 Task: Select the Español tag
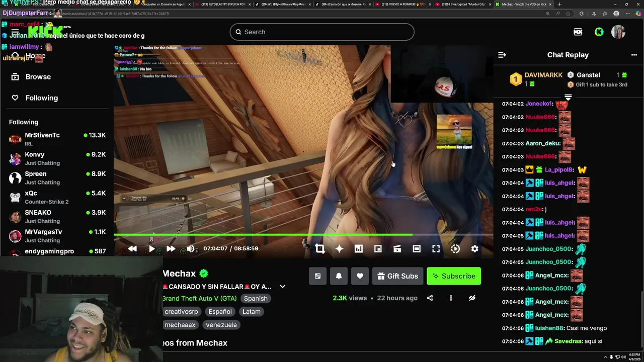coord(220,312)
